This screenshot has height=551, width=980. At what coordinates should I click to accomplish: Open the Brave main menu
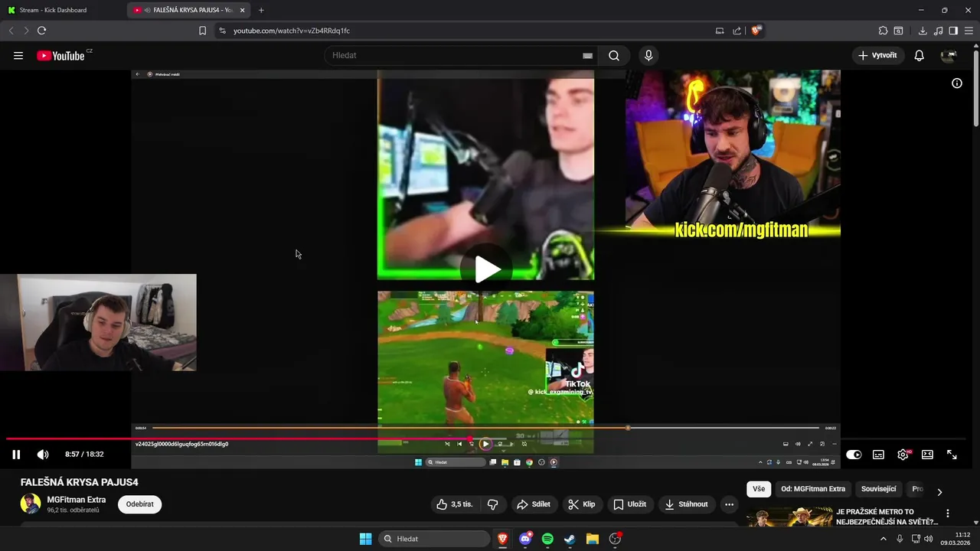tap(969, 31)
